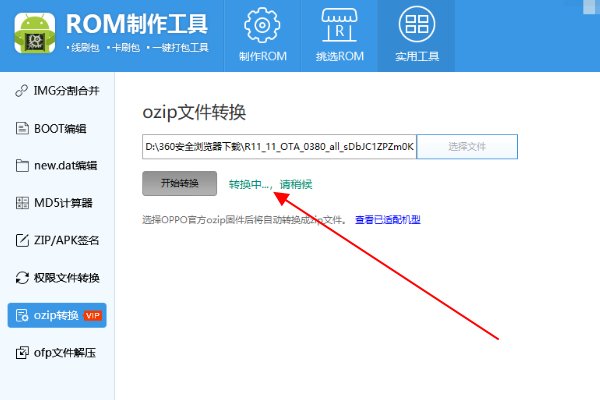Screen dimensions: 600x400
Task: Click the 一键打包工具 subtitle text
Action: (178, 48)
